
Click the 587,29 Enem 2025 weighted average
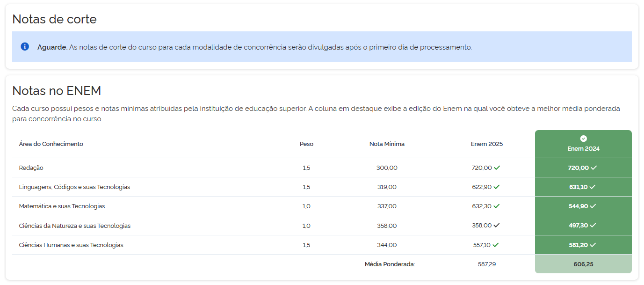point(486,264)
